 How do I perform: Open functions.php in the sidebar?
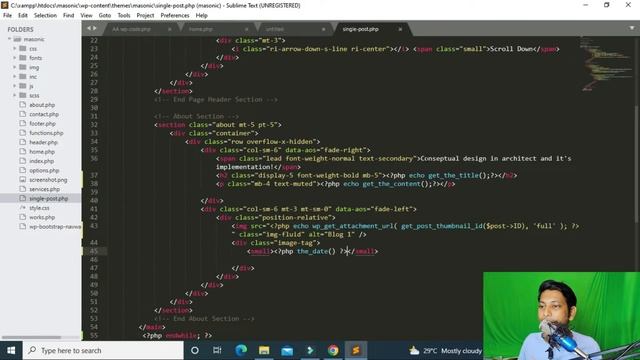(x=46, y=133)
